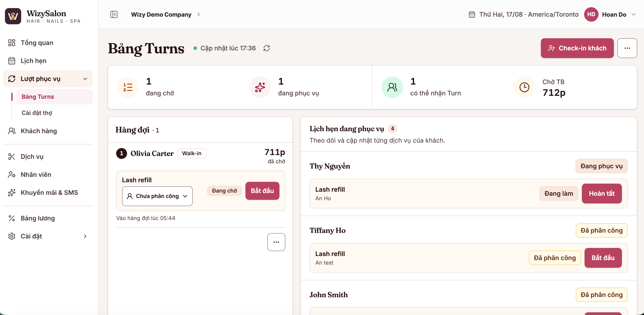Viewport: 644px width, 315px height.
Task: Collapse the sidebar panel icon
Action: [x=114, y=14]
